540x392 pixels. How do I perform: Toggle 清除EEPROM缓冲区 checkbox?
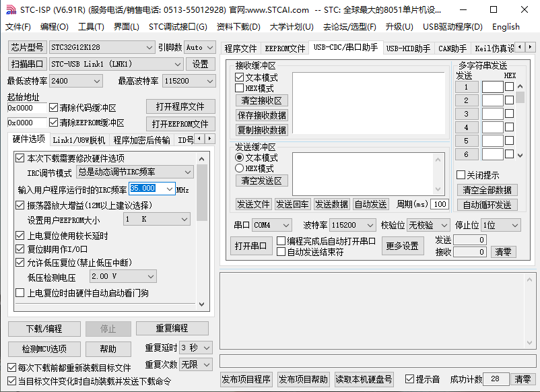pyautogui.click(x=53, y=122)
